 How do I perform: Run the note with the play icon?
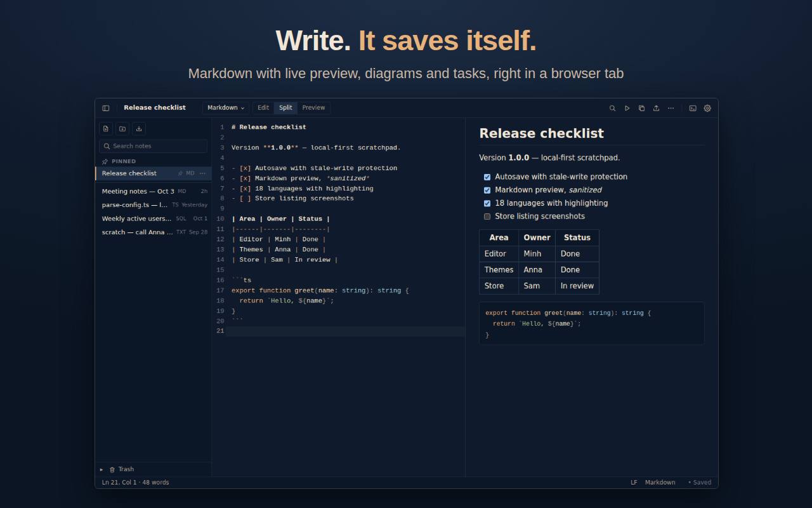tap(627, 108)
